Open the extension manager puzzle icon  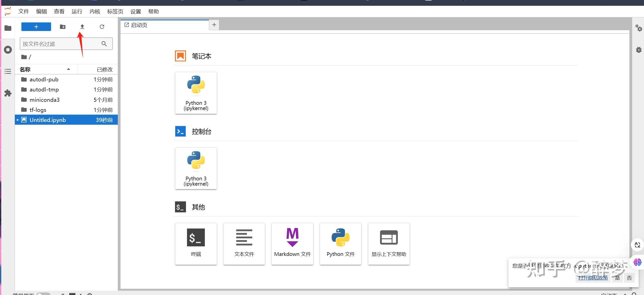click(x=8, y=93)
